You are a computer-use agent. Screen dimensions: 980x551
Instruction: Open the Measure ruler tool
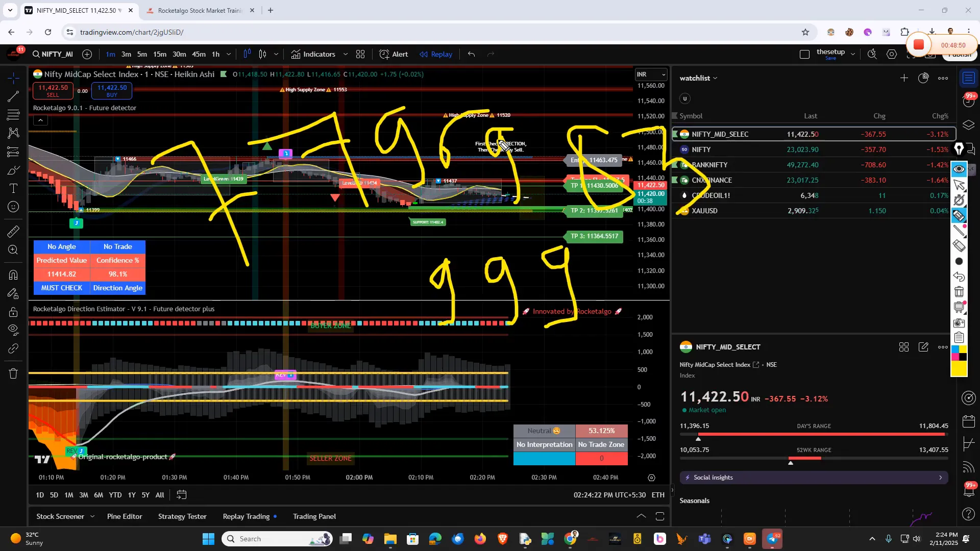pos(13,232)
